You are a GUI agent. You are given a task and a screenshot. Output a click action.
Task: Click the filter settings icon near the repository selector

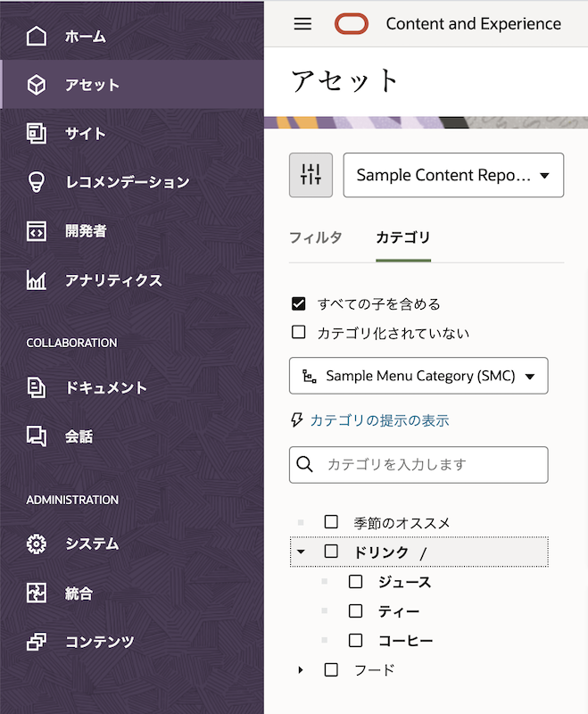[x=311, y=175]
